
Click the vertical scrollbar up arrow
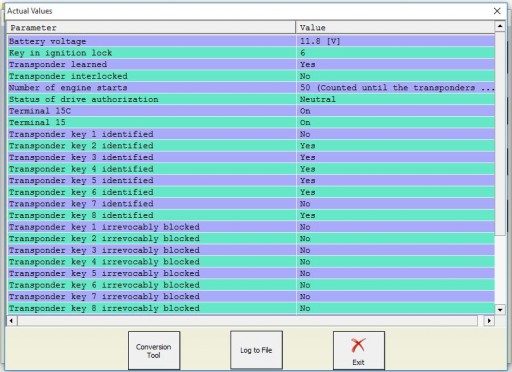pyautogui.click(x=500, y=26)
